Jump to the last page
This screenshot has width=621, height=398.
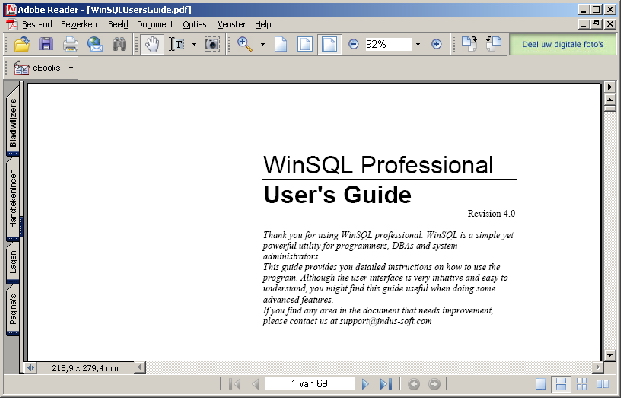pyautogui.click(x=386, y=384)
